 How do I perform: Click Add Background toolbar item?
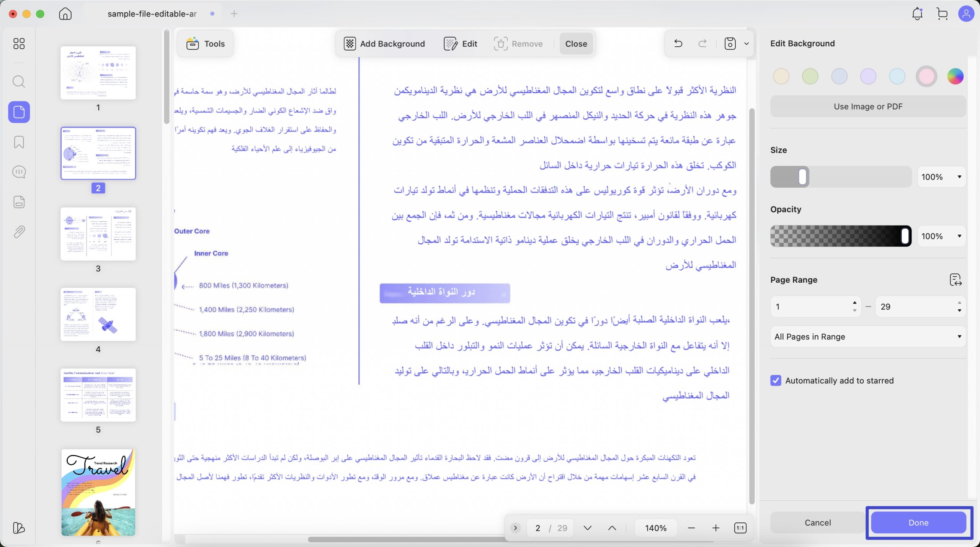[384, 44]
